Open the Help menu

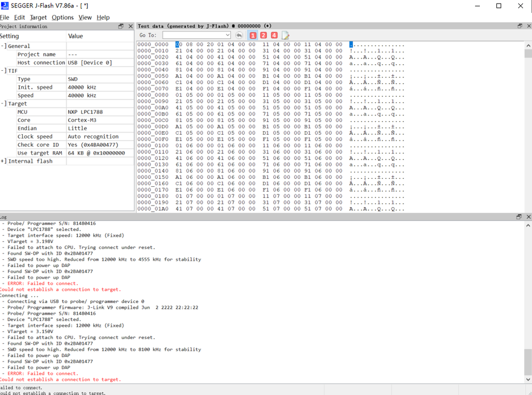103,17
